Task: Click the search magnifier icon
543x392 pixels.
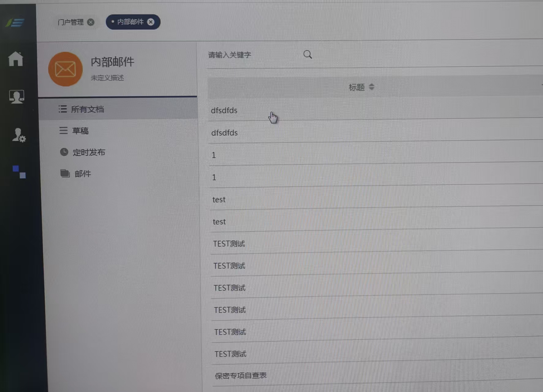Action: click(x=307, y=54)
